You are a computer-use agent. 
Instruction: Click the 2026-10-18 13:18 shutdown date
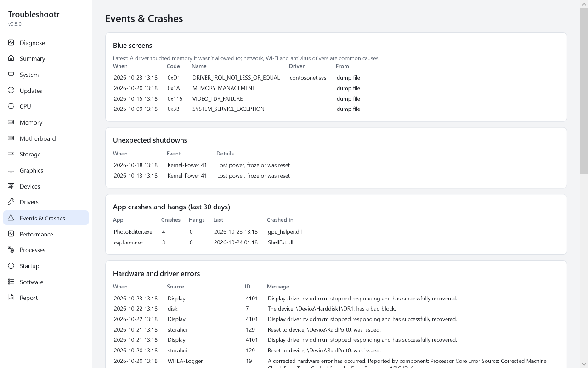136,165
